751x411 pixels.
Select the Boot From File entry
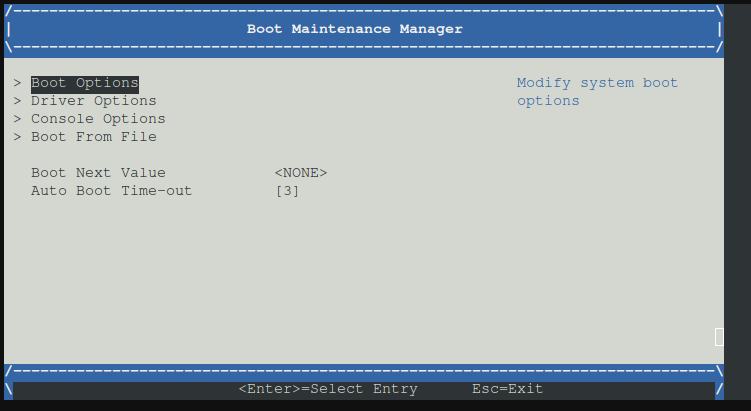pos(94,137)
